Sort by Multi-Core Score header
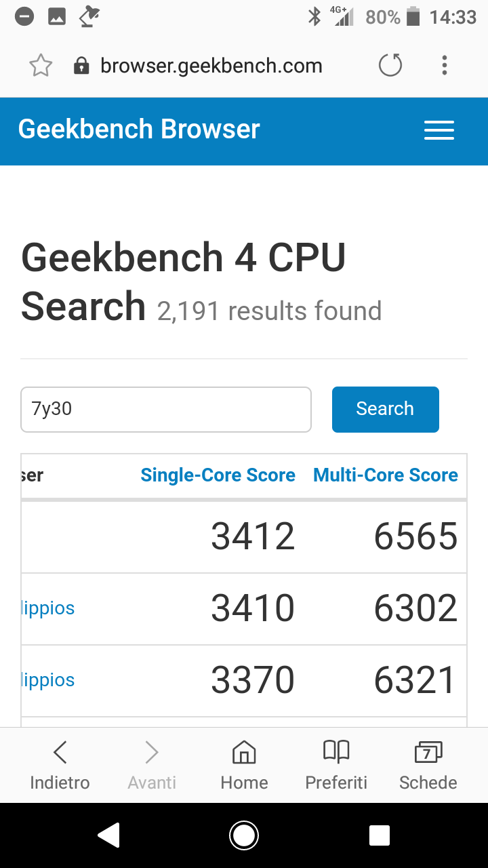 click(x=385, y=475)
